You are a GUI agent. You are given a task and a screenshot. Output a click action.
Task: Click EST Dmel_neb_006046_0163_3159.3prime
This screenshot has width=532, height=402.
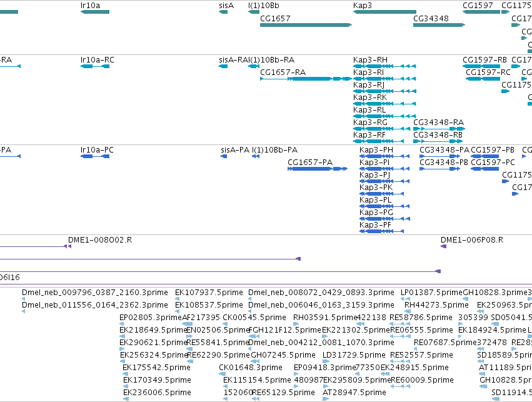(x=250, y=311)
